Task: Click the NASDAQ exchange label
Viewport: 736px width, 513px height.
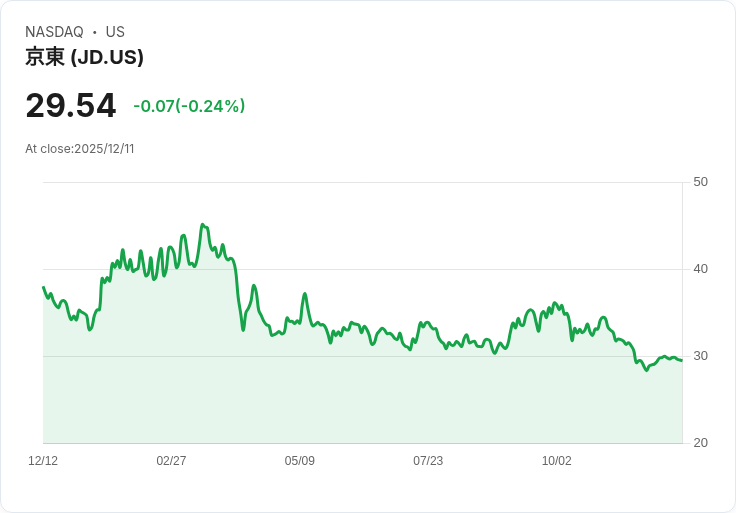Action: (x=54, y=32)
